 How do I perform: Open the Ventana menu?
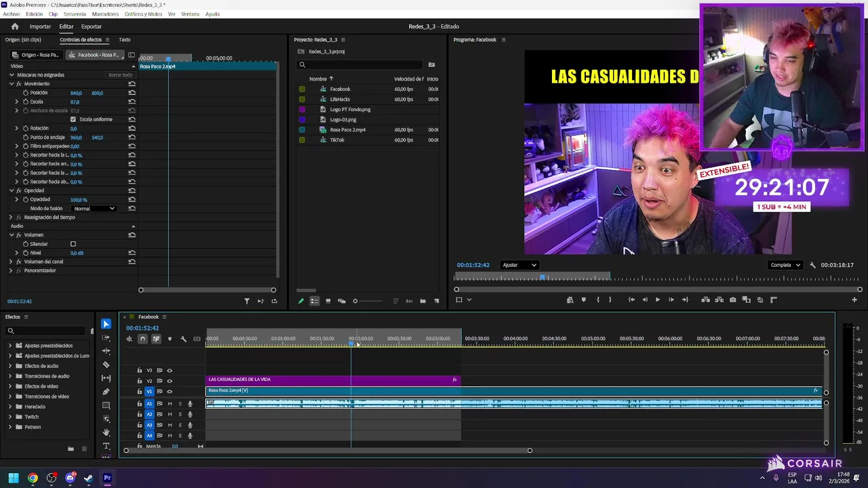(190, 14)
